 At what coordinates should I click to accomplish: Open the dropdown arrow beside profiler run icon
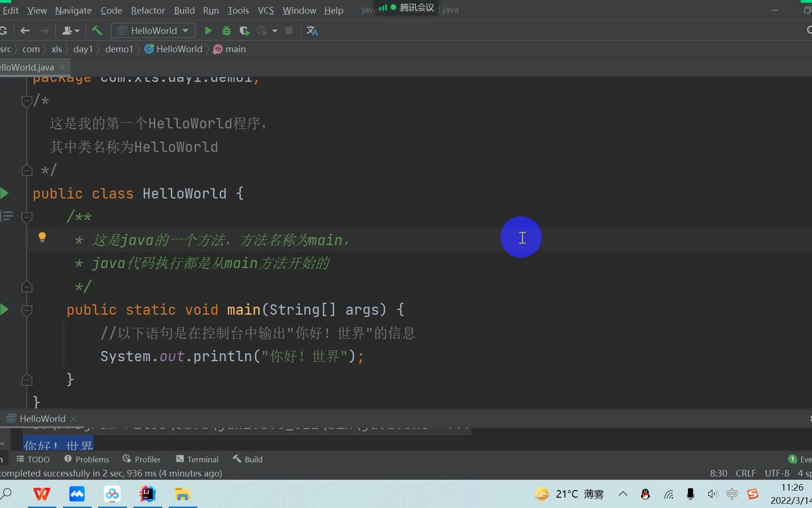(275, 31)
